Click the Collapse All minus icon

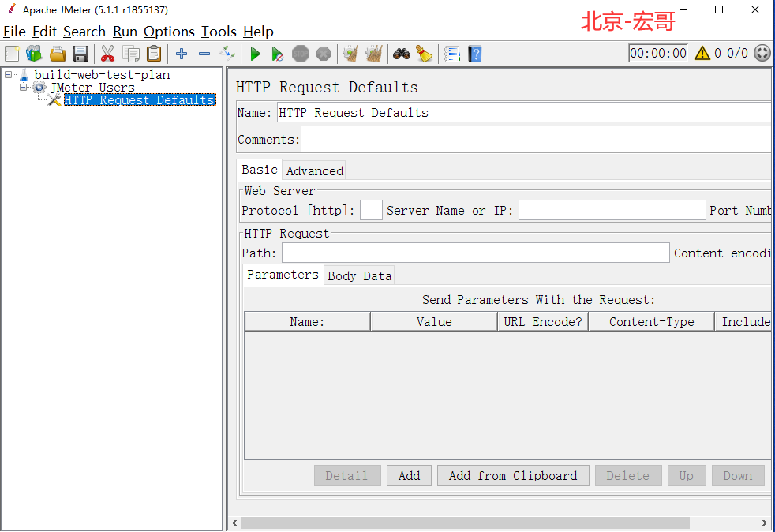coord(204,54)
